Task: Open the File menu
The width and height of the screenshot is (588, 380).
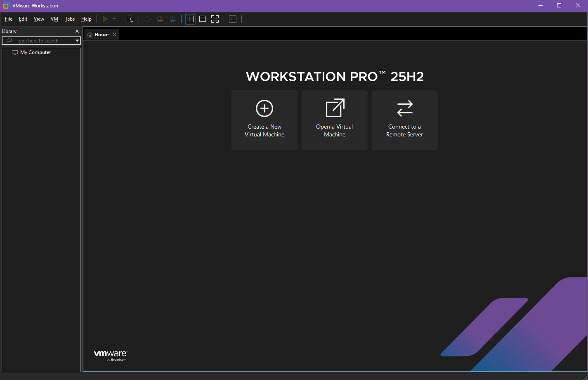Action: 9,19
